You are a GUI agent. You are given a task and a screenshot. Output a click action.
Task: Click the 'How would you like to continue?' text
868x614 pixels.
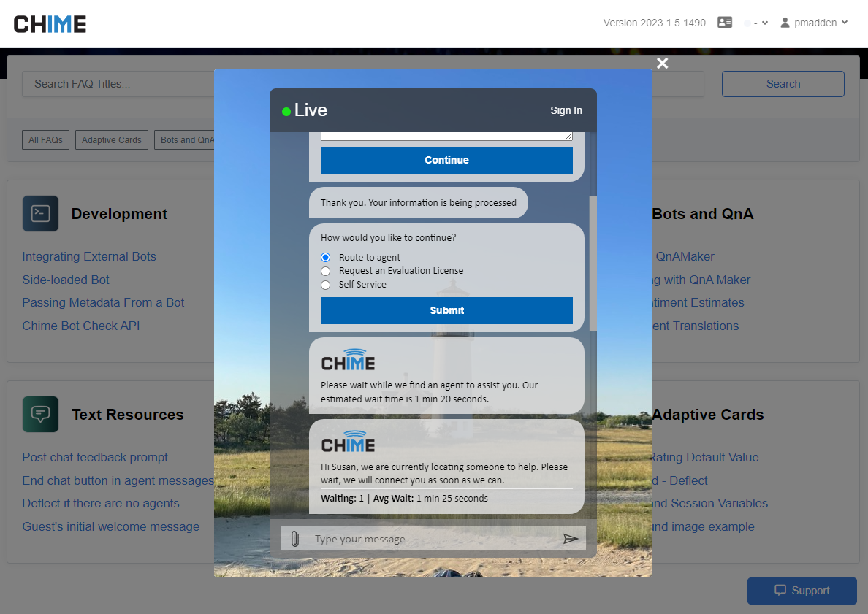click(388, 238)
